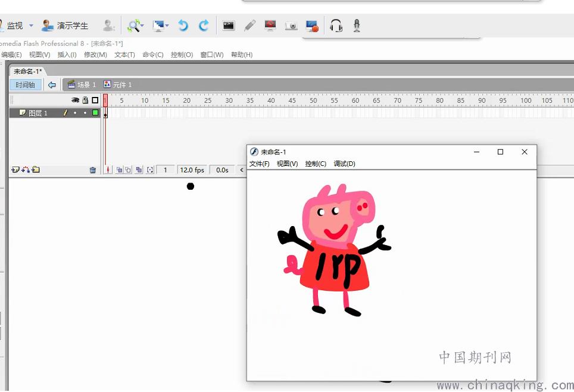574x392 pixels.
Task: Expand the 监视 dropdown arrow
Action: click(x=31, y=26)
